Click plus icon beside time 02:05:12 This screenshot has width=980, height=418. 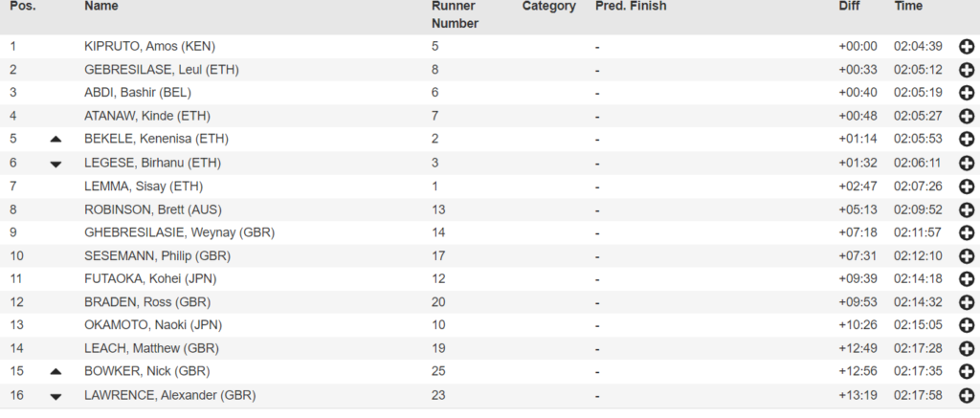pos(967,70)
